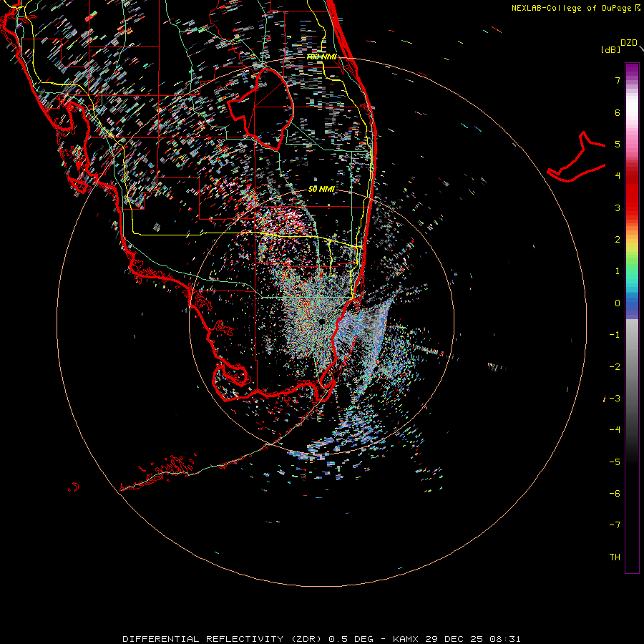The height and width of the screenshot is (644, 644).
Task: Click the -6 tick label on scale
Action: 615,493
